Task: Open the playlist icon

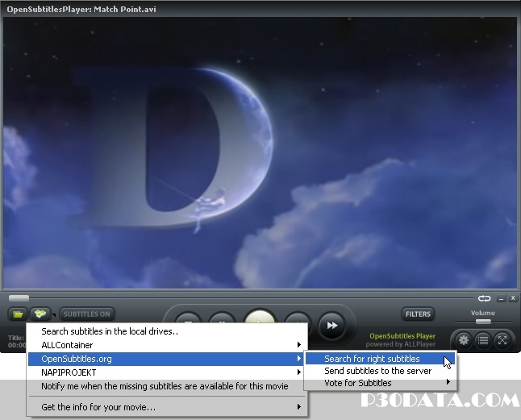Action: click(483, 340)
